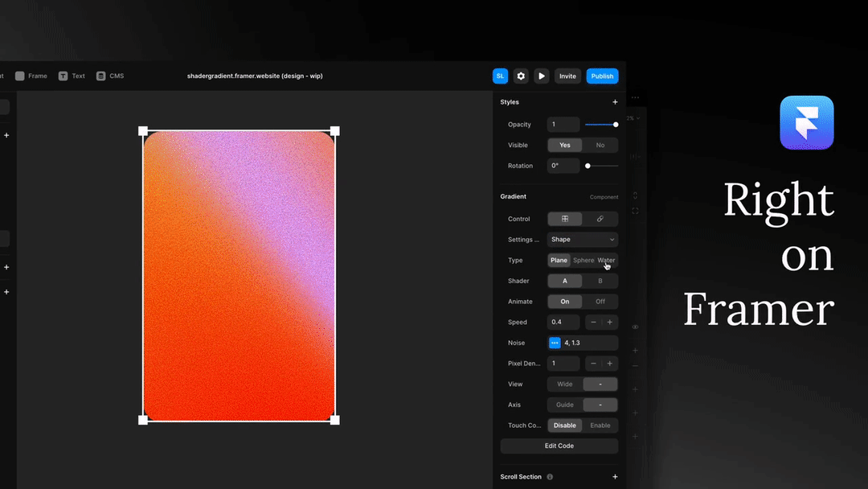Enable Touch Control
Viewport: 868px width, 489px height.
pos(600,425)
